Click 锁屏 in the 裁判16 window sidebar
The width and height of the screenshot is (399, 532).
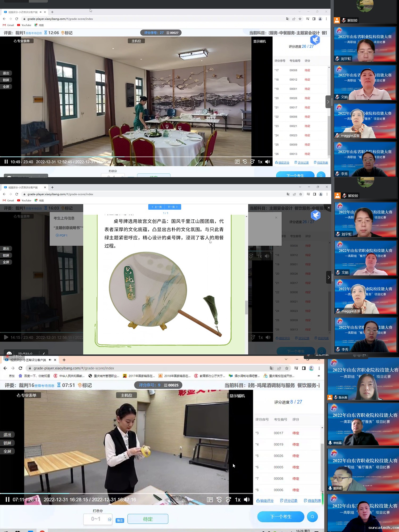(x=7, y=443)
